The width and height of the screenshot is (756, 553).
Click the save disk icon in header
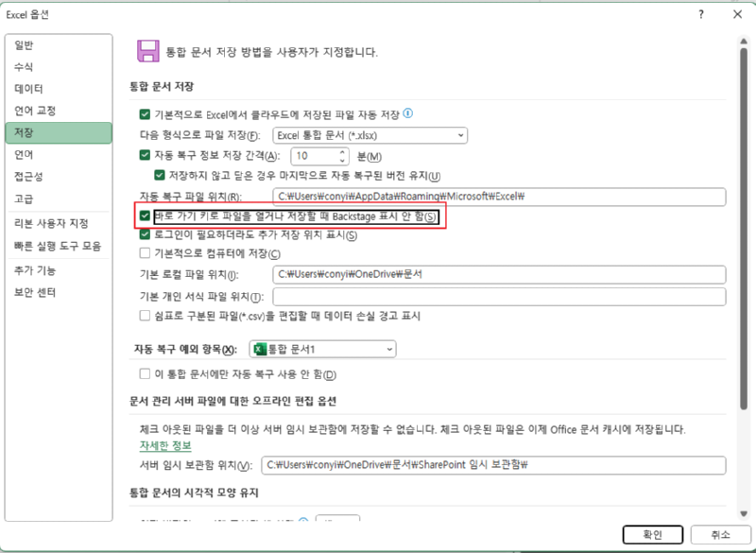[x=146, y=51]
